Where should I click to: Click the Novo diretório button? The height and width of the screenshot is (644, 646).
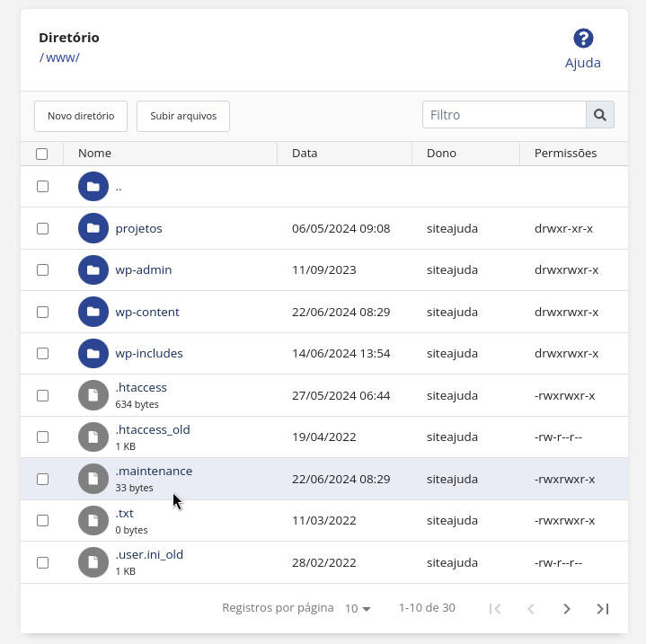81,116
